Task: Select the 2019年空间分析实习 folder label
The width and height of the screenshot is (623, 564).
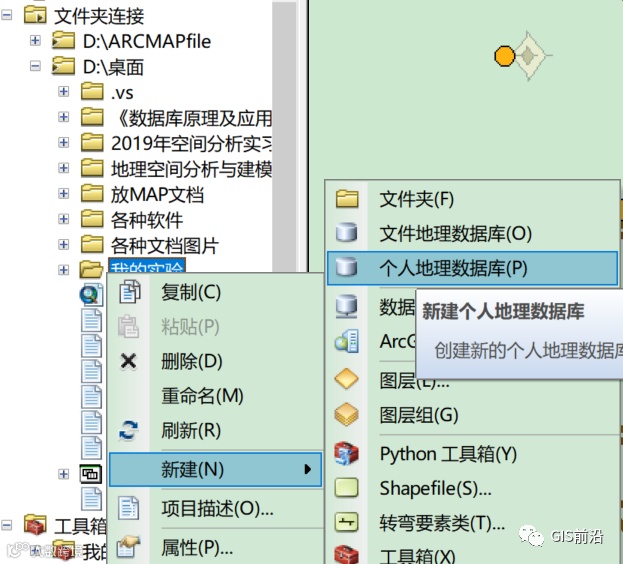Action: point(192,143)
